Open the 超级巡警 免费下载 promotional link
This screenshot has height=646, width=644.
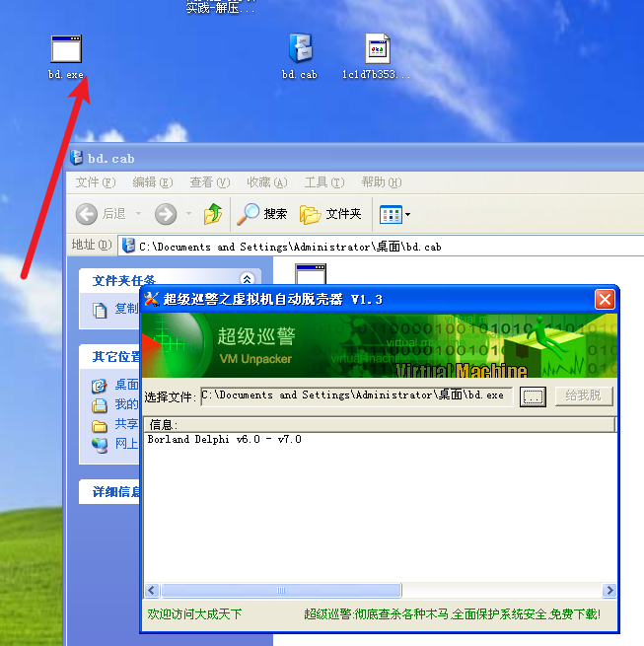coord(452,614)
